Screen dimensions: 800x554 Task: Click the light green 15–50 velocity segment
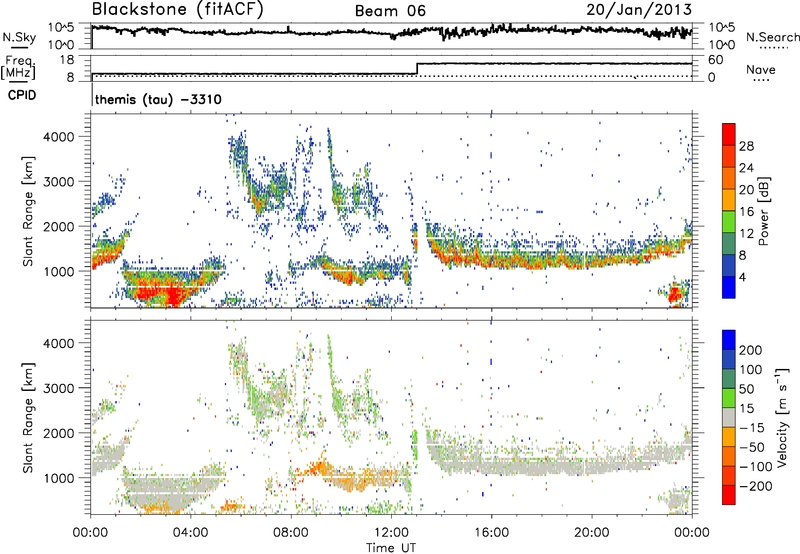pos(729,398)
